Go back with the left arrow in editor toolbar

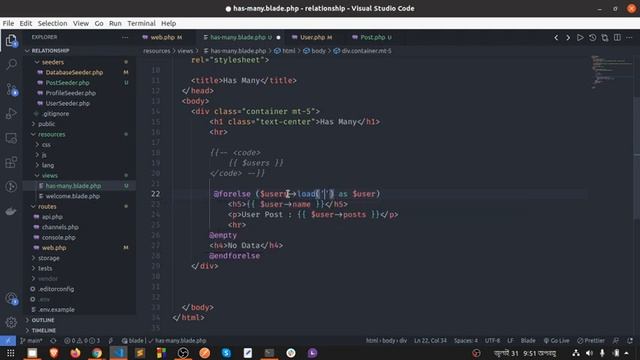coord(556,38)
